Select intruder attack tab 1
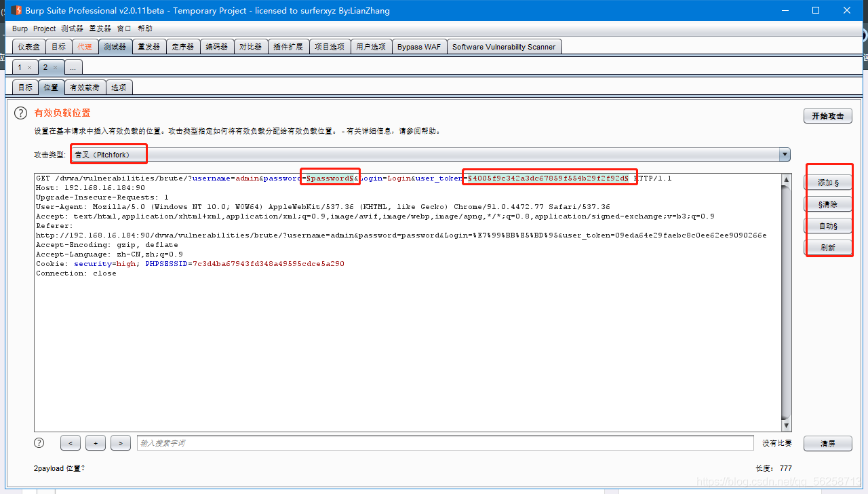This screenshot has width=868, height=494. point(20,67)
